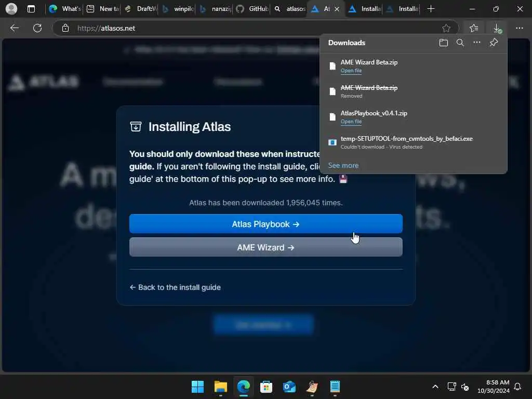532x399 pixels.
Task: Open muted volume tray icon
Action: point(465,387)
